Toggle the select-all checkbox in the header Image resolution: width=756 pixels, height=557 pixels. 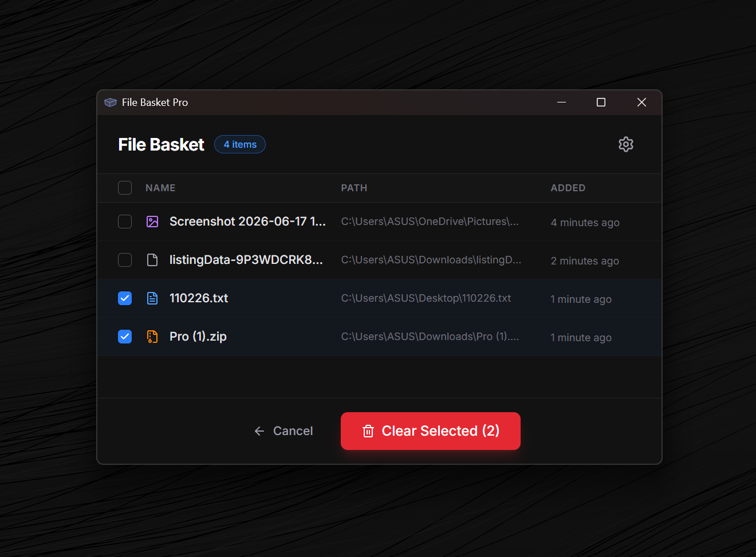coord(125,188)
